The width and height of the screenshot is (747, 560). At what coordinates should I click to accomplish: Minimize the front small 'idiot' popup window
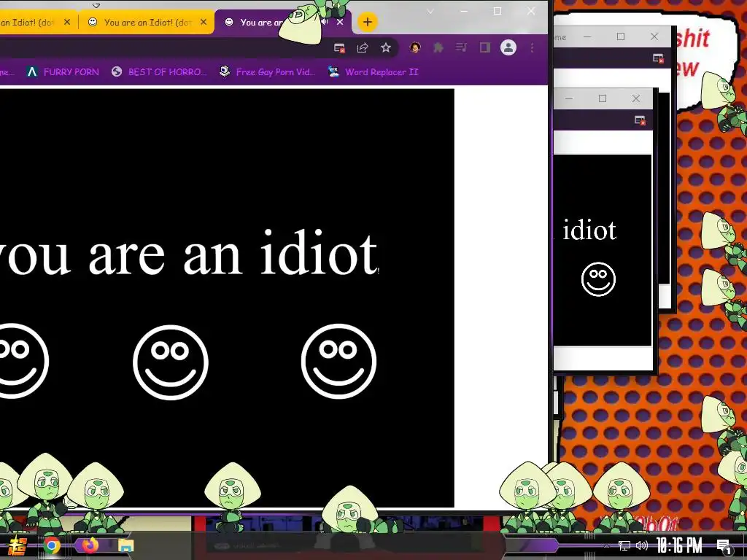click(x=569, y=98)
